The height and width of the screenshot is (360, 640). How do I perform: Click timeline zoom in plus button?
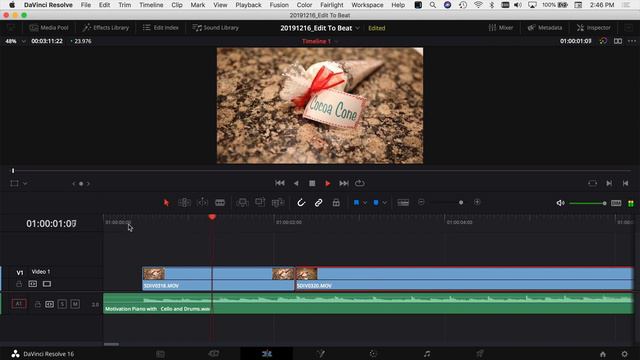pyautogui.click(x=477, y=202)
